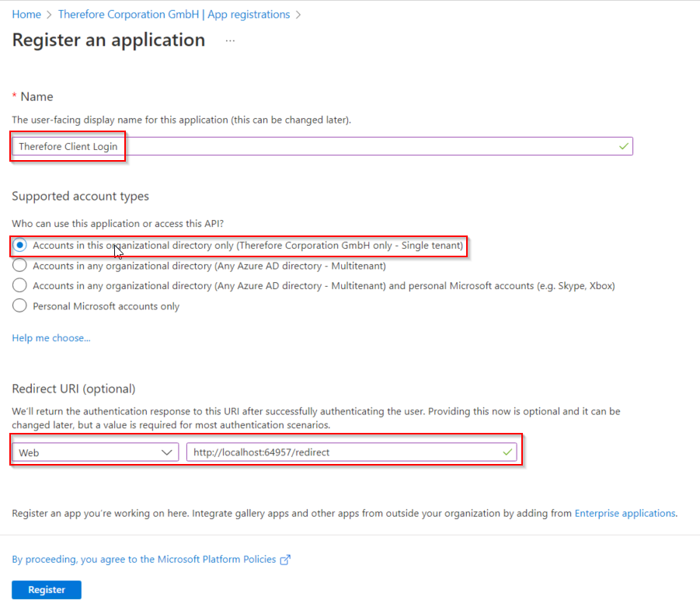Select Single tenant accounts radio option

[x=19, y=246]
